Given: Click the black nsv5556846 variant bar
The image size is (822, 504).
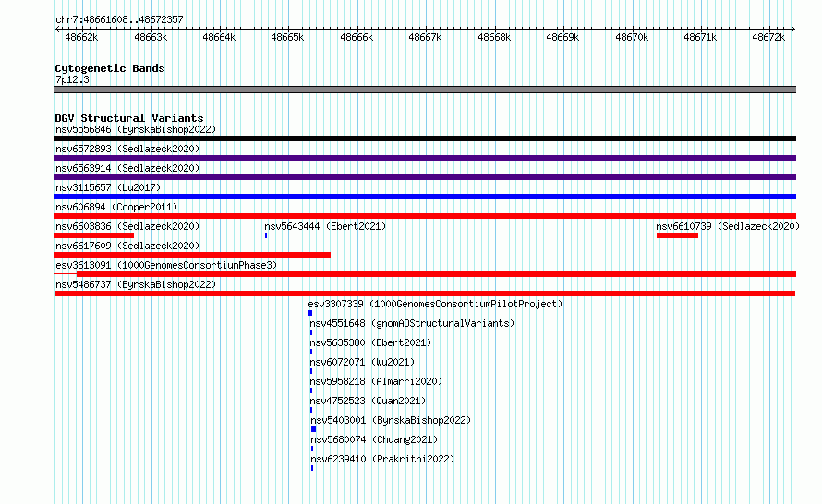Looking at the screenshot, I should [x=425, y=138].
